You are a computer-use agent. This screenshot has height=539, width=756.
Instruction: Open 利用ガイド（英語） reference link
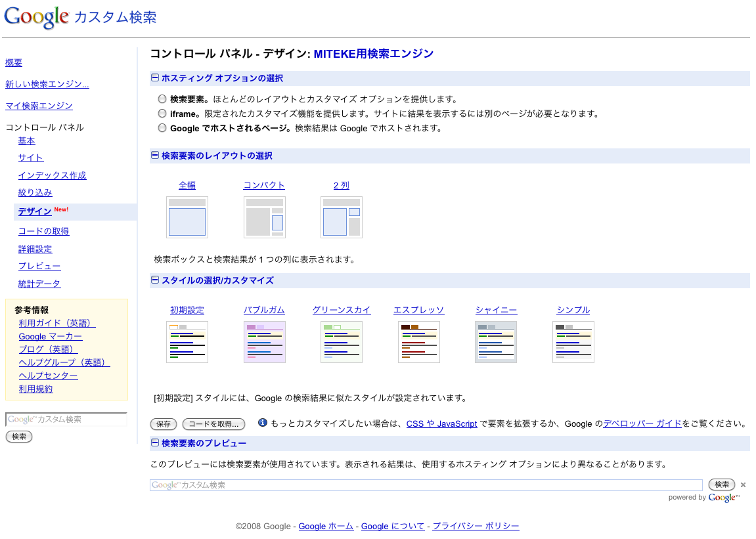click(57, 323)
